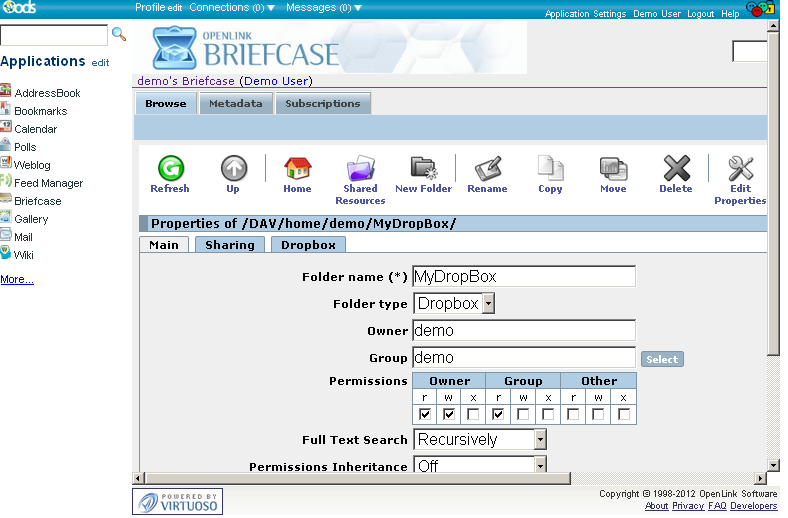This screenshot has width=788, height=518.
Task: Enable the Other read permission checkbox
Action: click(x=573, y=414)
